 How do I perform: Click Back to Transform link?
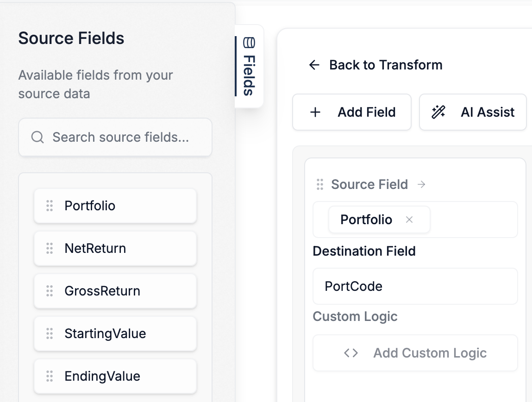tap(385, 65)
